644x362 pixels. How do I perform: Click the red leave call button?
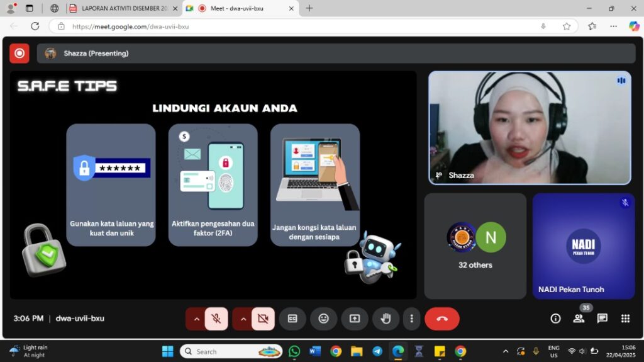click(x=441, y=319)
